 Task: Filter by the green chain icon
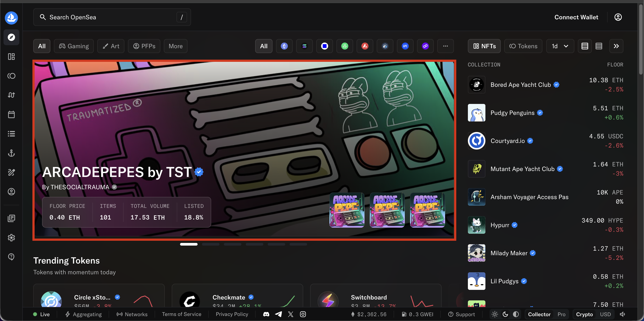coord(345,46)
